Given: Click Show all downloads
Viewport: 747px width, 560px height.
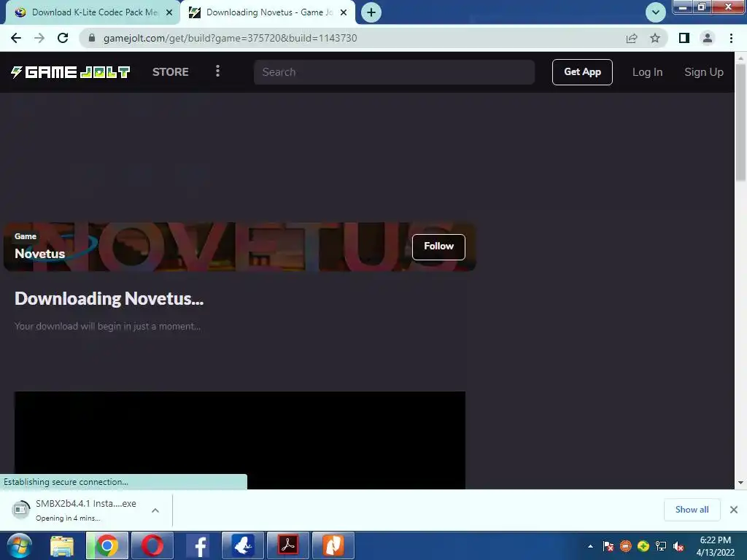Looking at the screenshot, I should click(692, 510).
